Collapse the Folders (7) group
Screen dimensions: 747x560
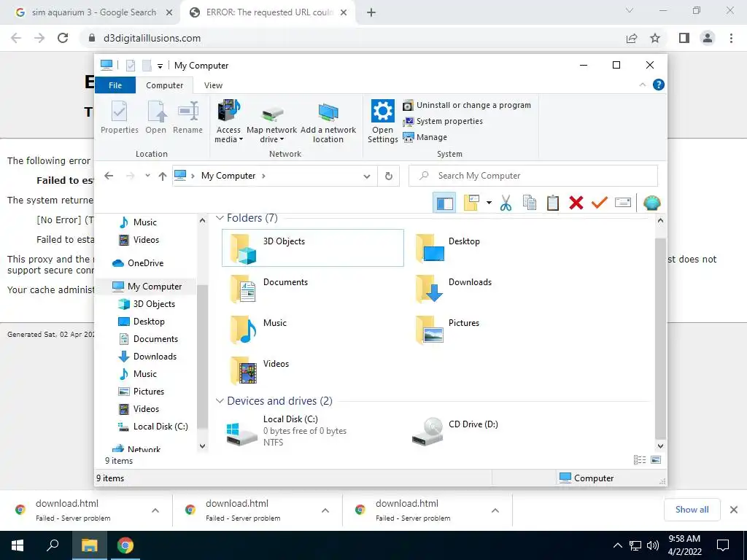tap(220, 218)
